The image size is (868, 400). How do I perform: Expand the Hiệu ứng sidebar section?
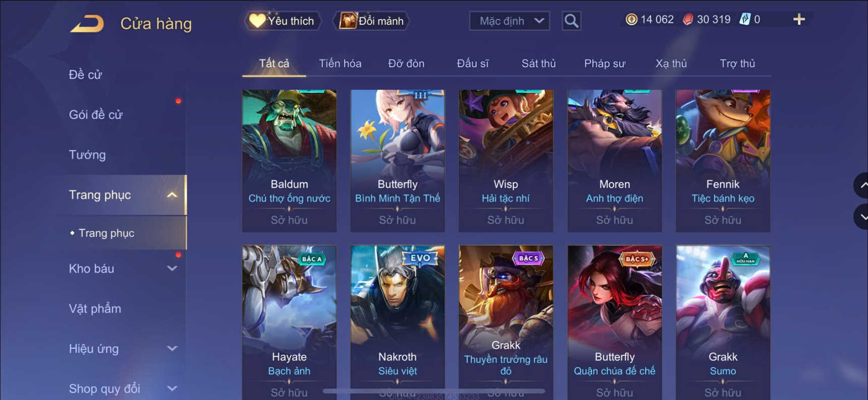(172, 349)
